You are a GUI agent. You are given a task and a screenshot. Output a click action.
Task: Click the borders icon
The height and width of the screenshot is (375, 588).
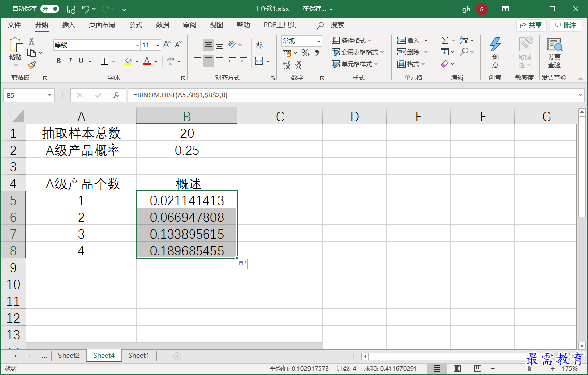click(x=104, y=61)
